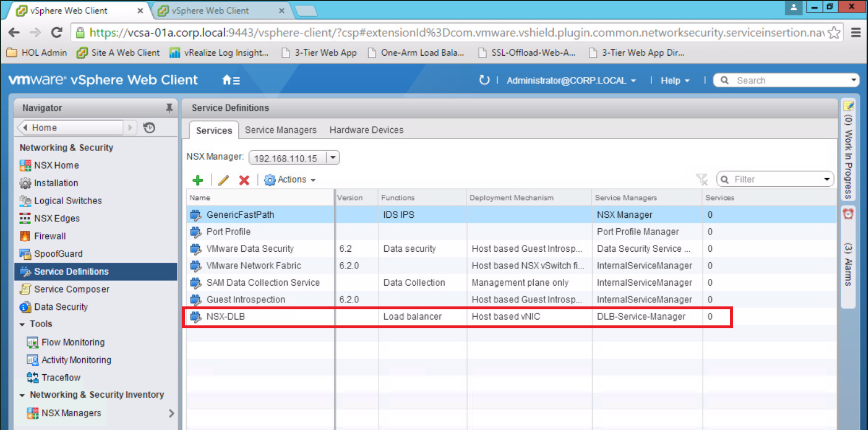The image size is (868, 430).
Task: Click the Logical Switches icon
Action: click(x=25, y=201)
